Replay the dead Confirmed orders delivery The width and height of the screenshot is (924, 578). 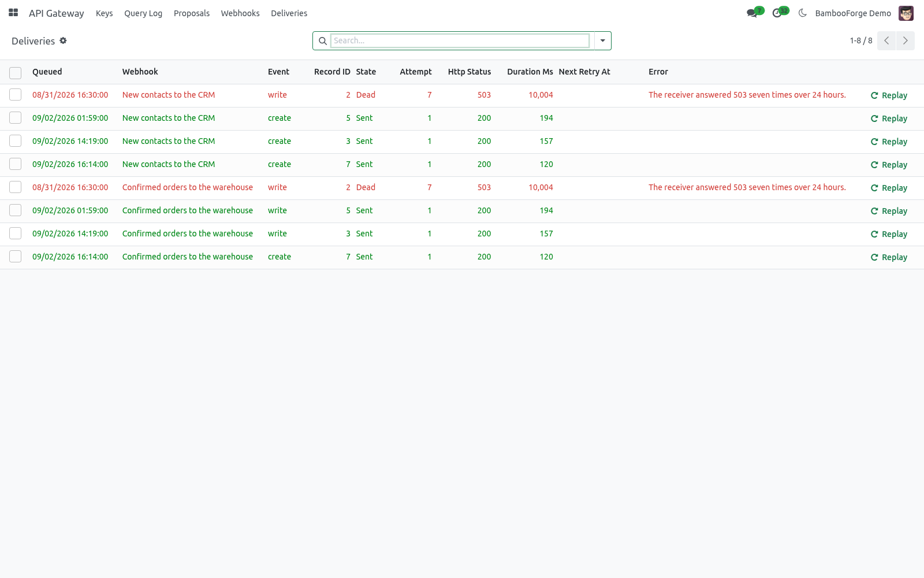[889, 188]
